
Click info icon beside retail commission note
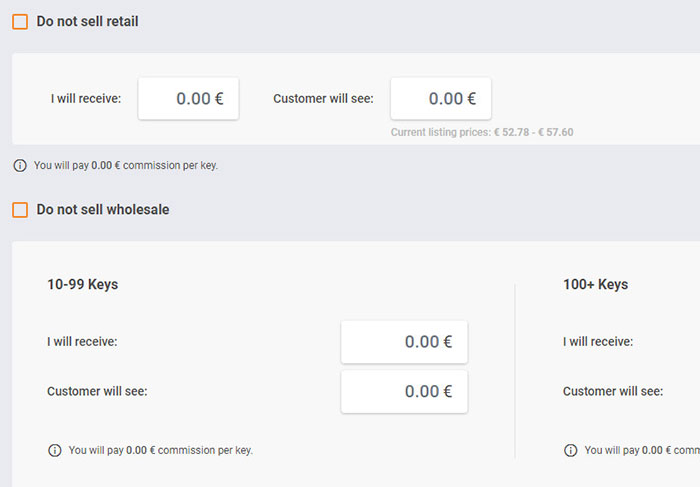tap(20, 166)
